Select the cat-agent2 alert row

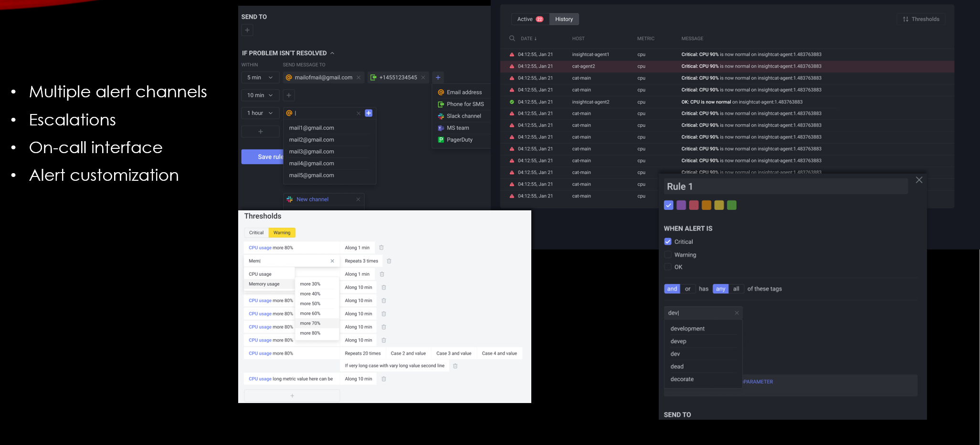[727, 66]
